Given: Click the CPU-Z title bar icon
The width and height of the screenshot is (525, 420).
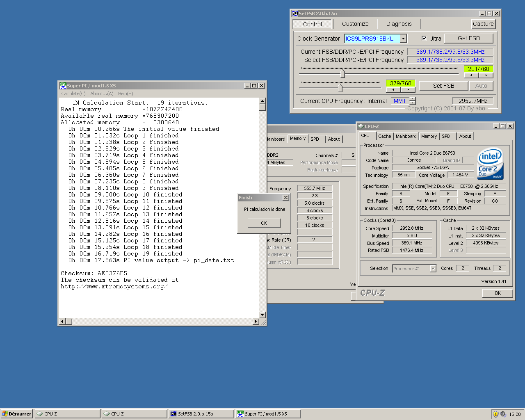Looking at the screenshot, I should click(x=361, y=126).
